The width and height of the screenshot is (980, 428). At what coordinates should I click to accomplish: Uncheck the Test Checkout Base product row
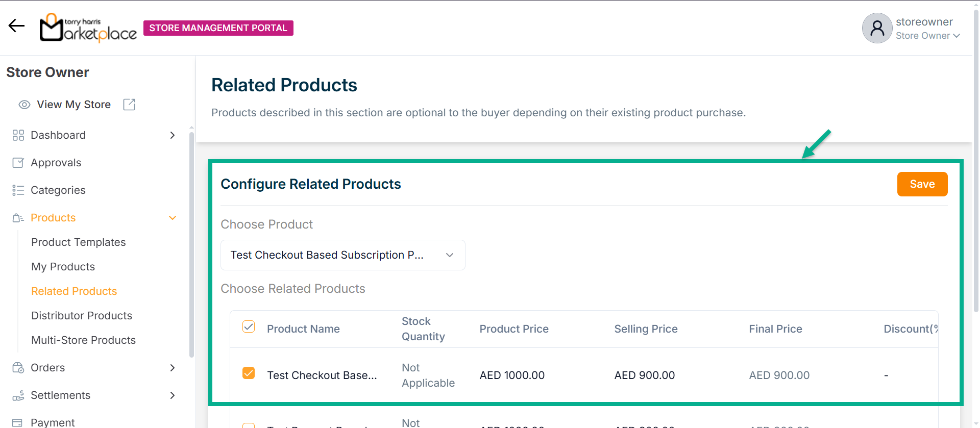[249, 373]
